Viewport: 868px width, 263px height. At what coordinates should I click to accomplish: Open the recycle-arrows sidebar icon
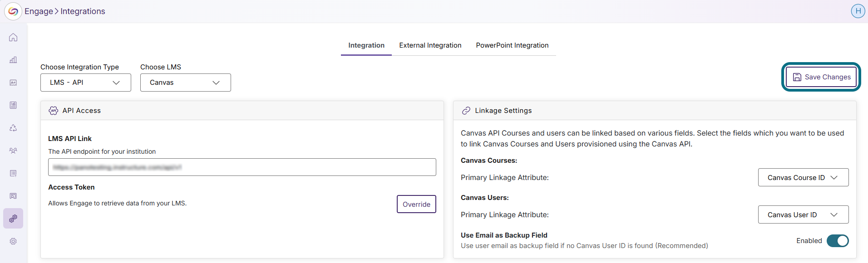[x=13, y=128]
